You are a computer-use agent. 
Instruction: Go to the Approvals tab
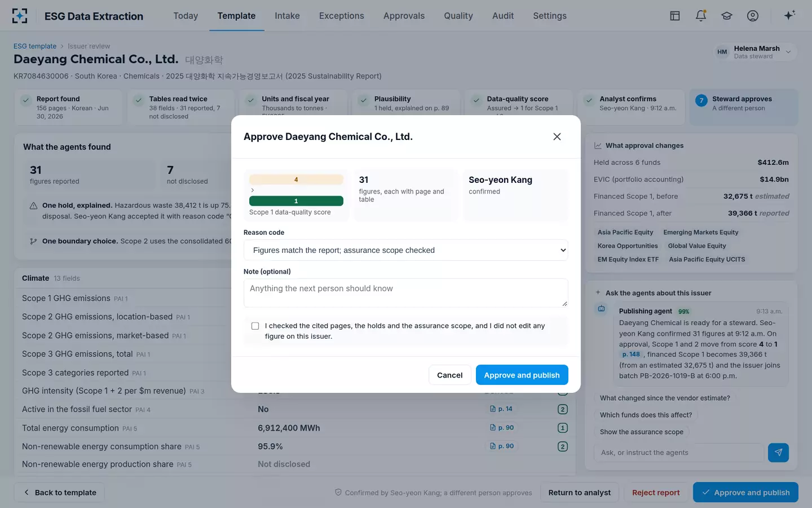[x=404, y=16]
